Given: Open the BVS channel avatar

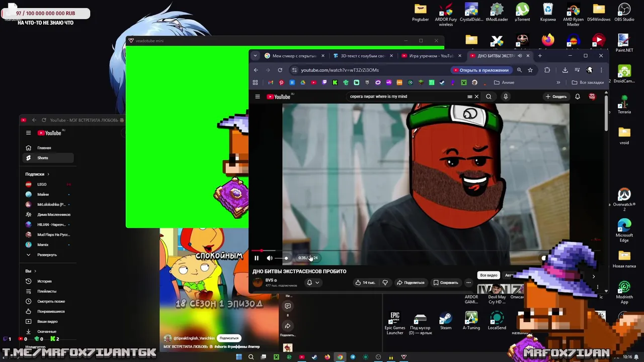Looking at the screenshot, I should pos(258,283).
